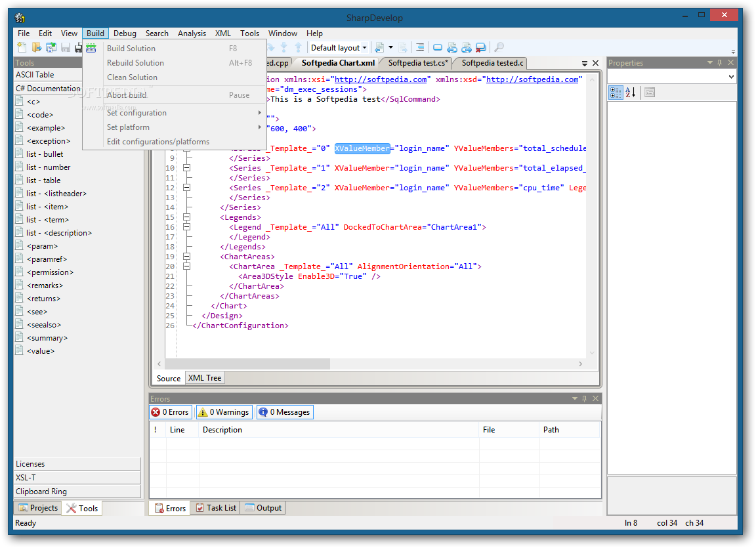Switch to the Output tab
The width and height of the screenshot is (756, 548).
point(263,508)
